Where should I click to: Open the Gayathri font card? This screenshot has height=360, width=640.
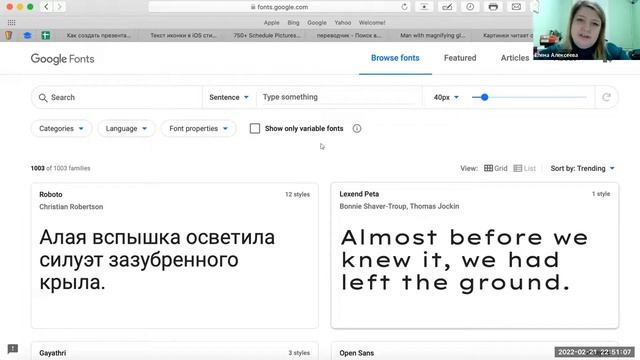pyautogui.click(x=175, y=351)
